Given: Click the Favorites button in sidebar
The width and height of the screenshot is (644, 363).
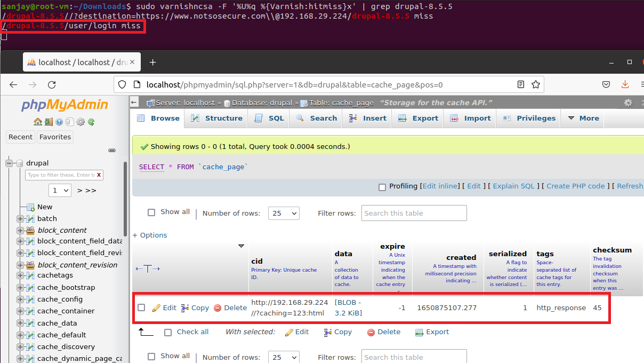Looking at the screenshot, I should click(x=55, y=137).
